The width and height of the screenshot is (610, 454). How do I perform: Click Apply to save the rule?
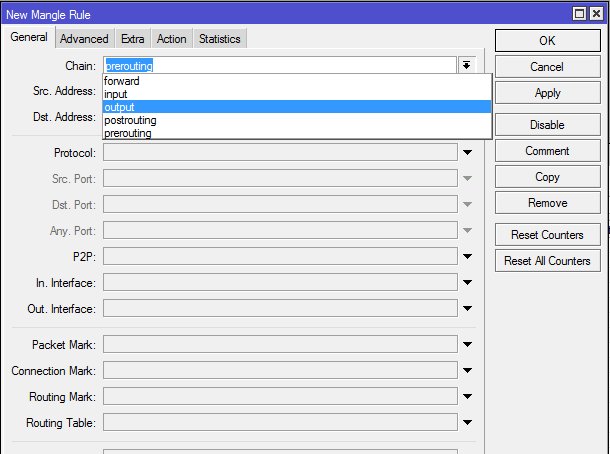point(547,93)
